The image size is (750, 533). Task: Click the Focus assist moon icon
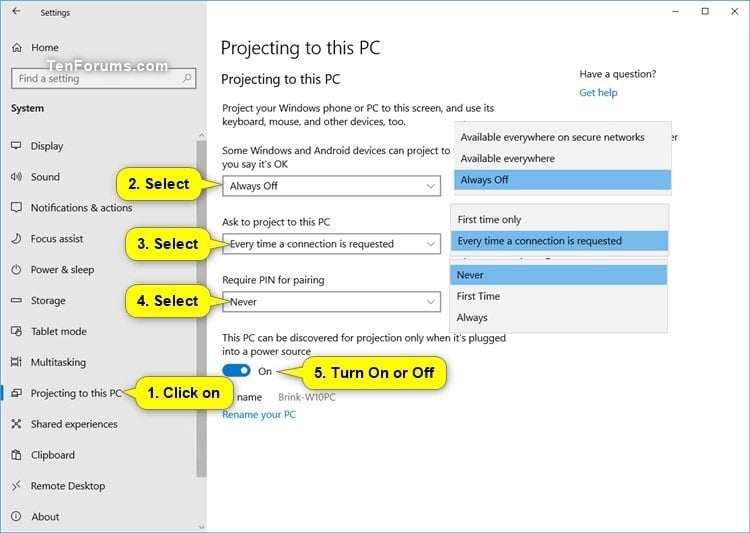(x=16, y=238)
